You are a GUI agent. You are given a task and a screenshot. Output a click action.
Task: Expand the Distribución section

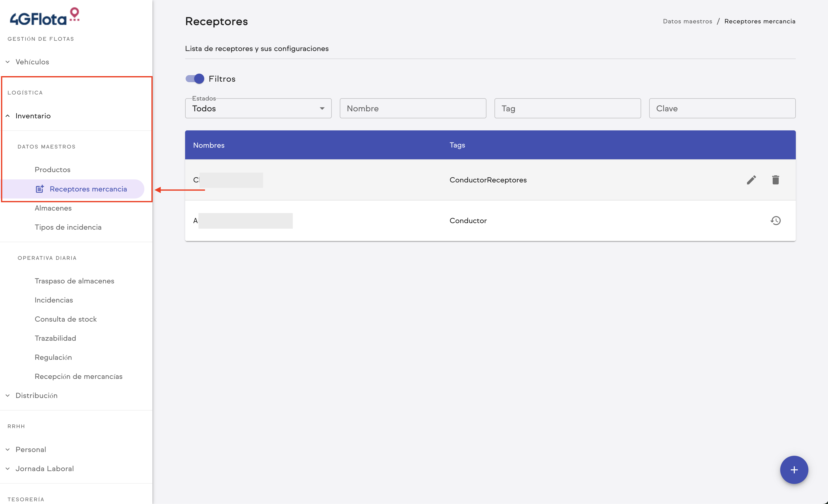(37, 395)
